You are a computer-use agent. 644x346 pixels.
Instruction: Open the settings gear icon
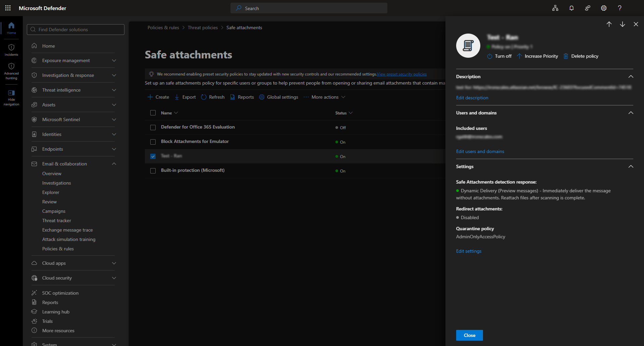tap(604, 8)
